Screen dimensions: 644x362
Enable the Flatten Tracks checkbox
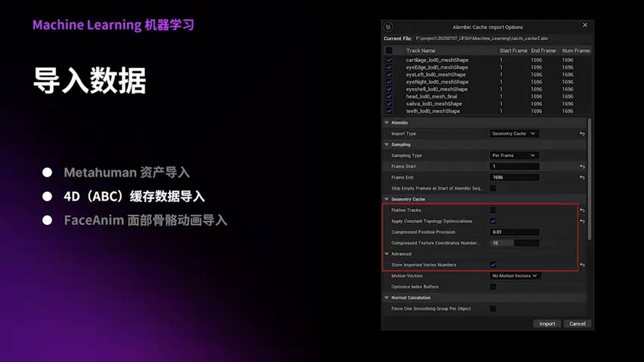[493, 210]
